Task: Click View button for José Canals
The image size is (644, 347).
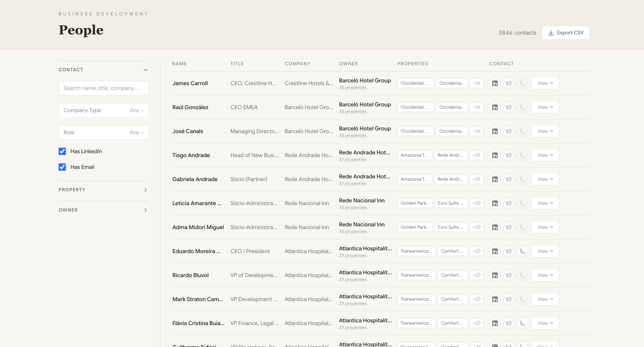Action: (545, 131)
